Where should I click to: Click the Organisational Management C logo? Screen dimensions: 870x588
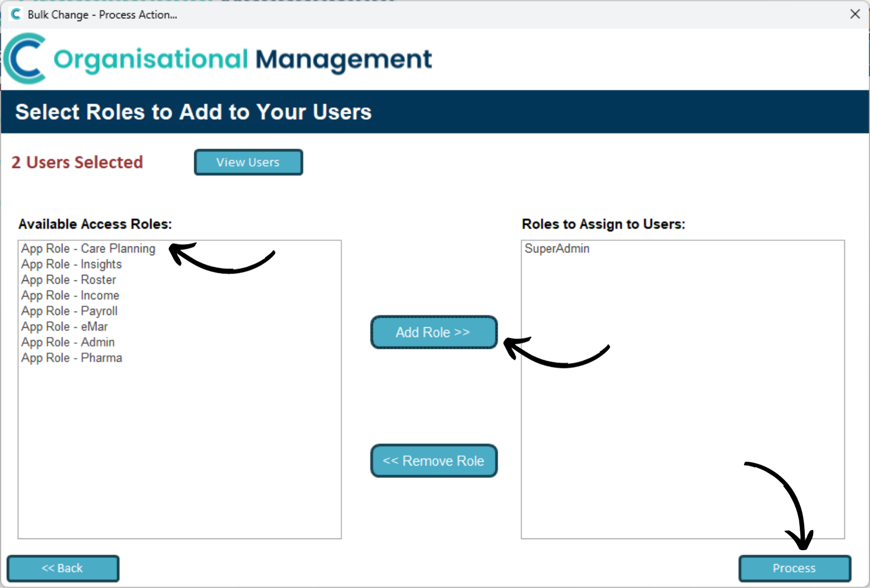(25, 58)
